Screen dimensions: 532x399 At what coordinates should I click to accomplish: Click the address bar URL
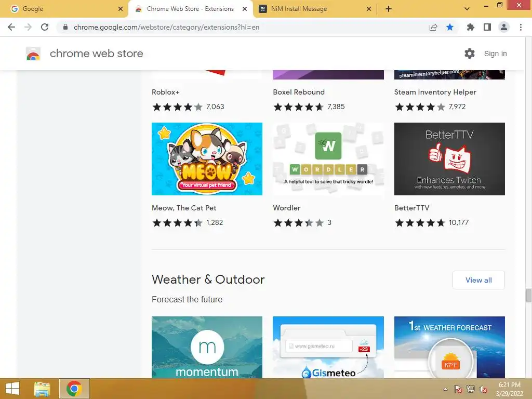[x=167, y=27]
